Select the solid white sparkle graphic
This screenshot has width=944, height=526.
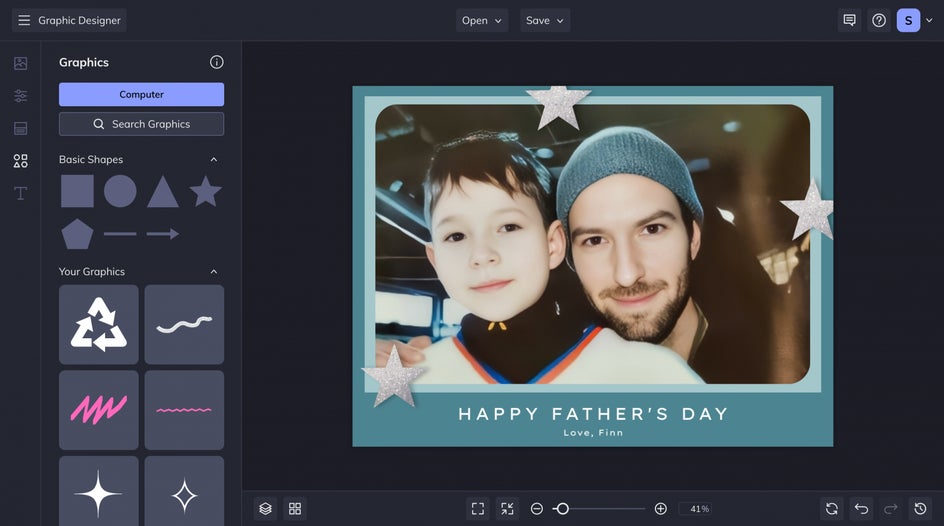coord(99,491)
